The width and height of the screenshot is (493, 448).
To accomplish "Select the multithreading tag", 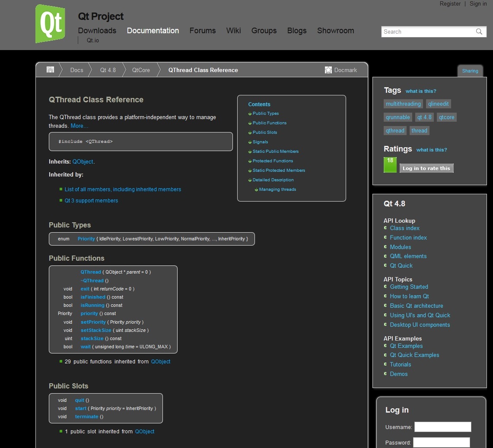I will 403,104.
